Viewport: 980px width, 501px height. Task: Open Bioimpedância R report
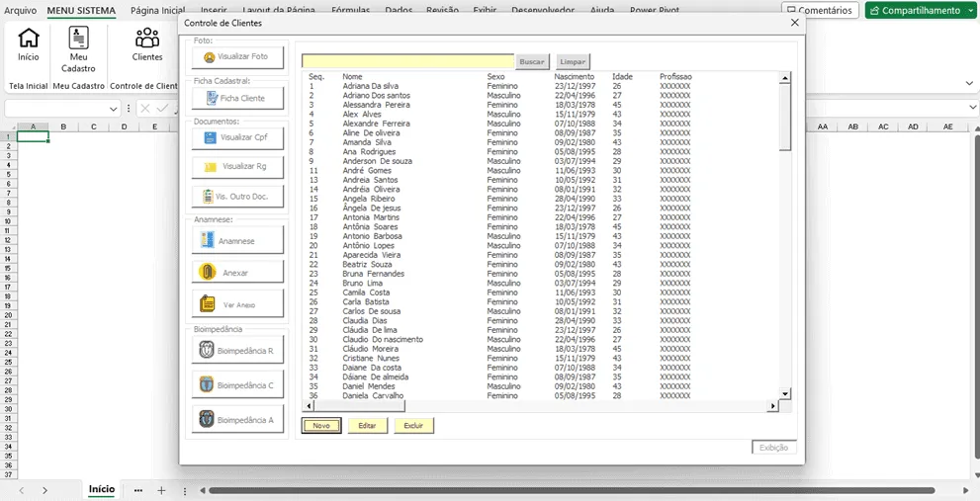point(237,351)
